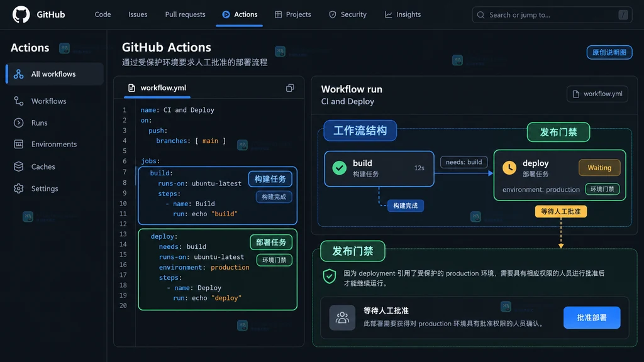Click the Caches stack icon
The width and height of the screenshot is (644, 362).
18,167
